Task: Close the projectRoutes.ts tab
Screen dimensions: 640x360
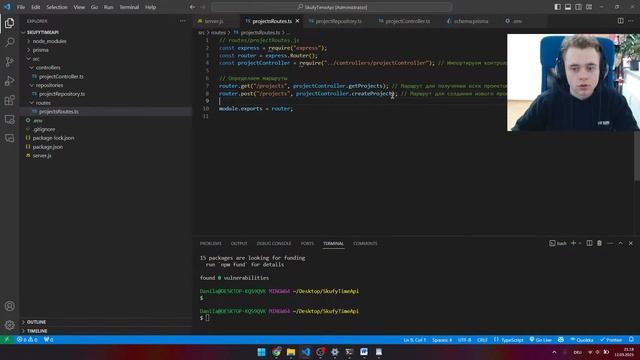Action: coord(298,21)
